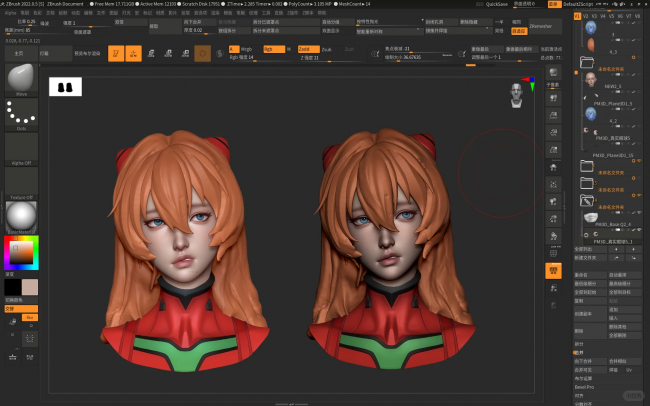Select the blue hair subtool thumbnail at top
The width and height of the screenshot is (650, 406).
(591, 28)
